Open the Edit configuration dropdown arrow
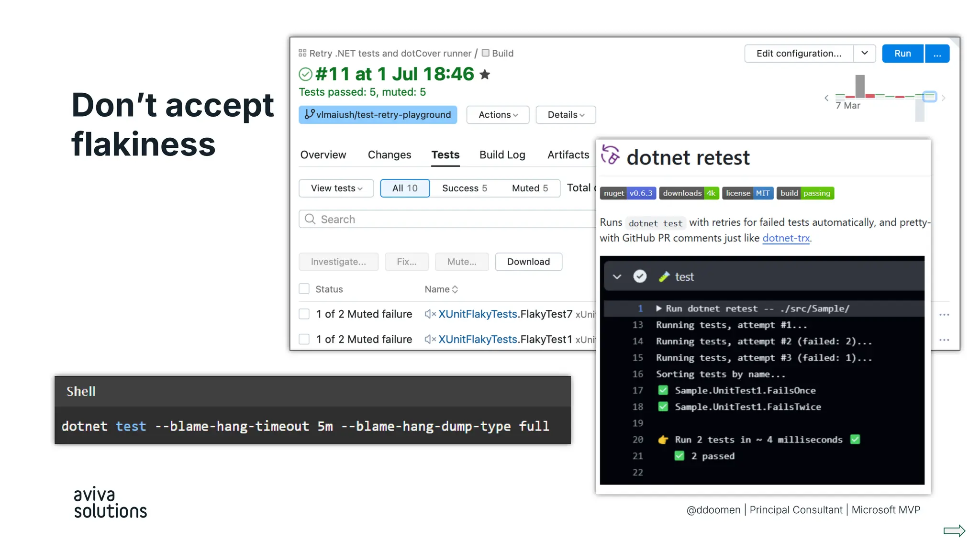 pyautogui.click(x=864, y=53)
